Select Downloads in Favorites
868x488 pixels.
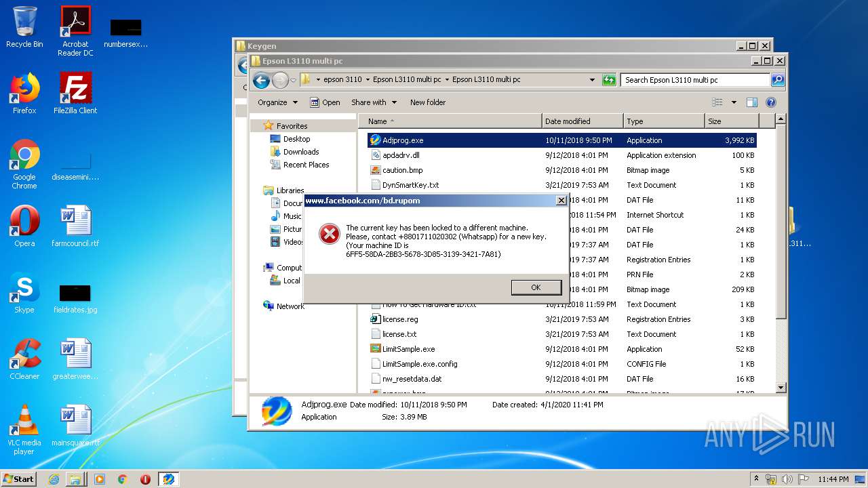pos(301,152)
